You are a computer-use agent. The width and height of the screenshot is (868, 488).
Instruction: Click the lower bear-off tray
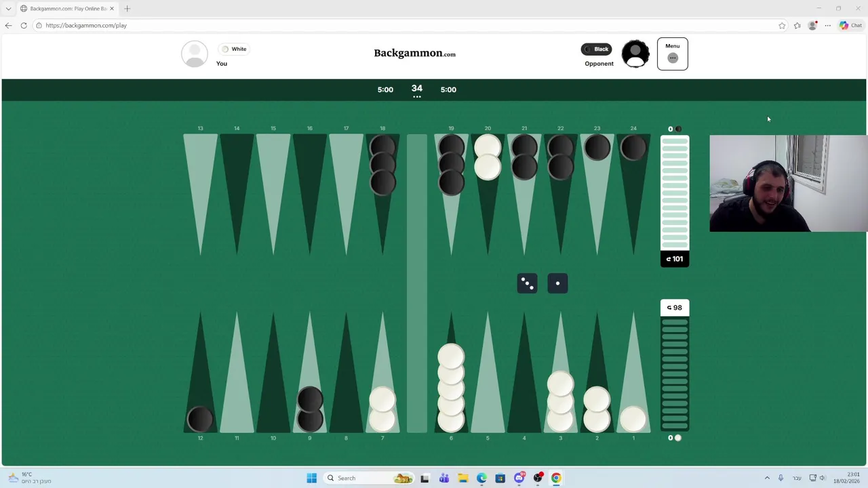tap(675, 373)
